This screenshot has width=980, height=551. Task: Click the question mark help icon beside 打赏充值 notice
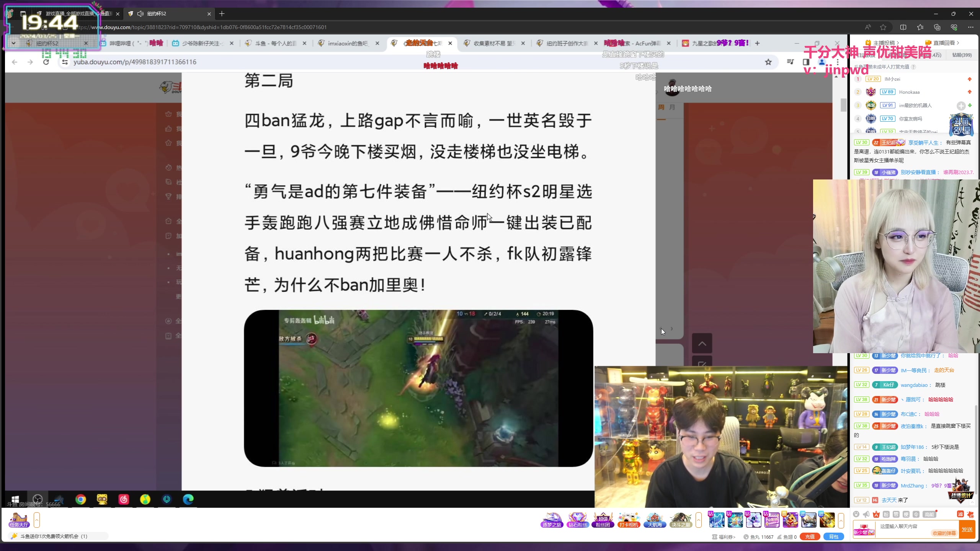click(x=914, y=67)
